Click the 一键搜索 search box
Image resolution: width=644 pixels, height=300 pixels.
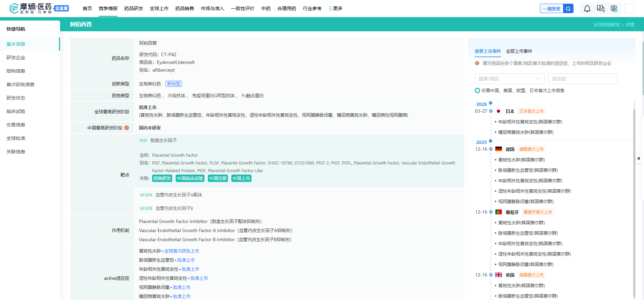(552, 9)
